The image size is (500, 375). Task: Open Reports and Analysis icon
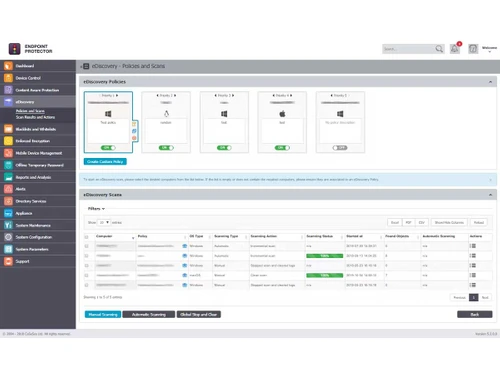pos(8,177)
